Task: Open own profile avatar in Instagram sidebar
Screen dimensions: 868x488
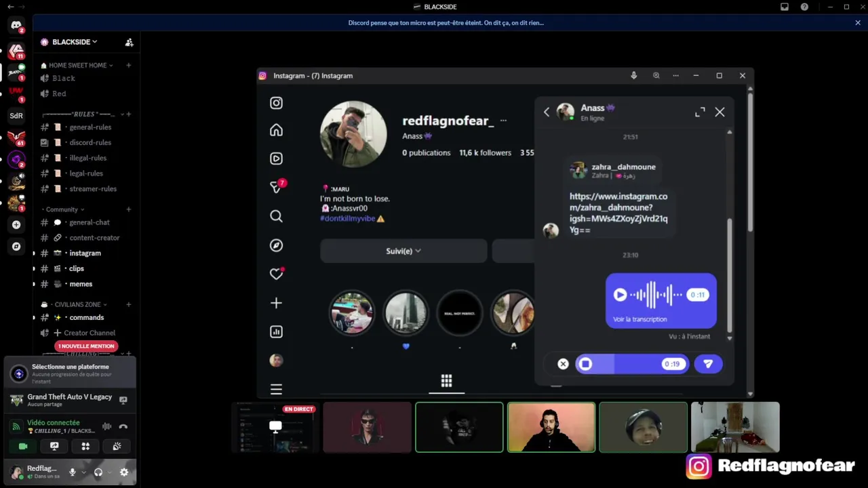Action: tap(276, 361)
